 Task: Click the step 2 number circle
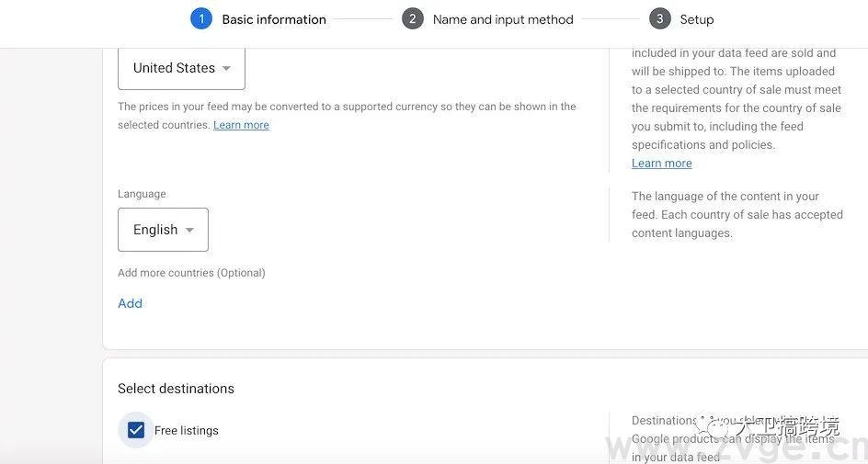click(412, 19)
